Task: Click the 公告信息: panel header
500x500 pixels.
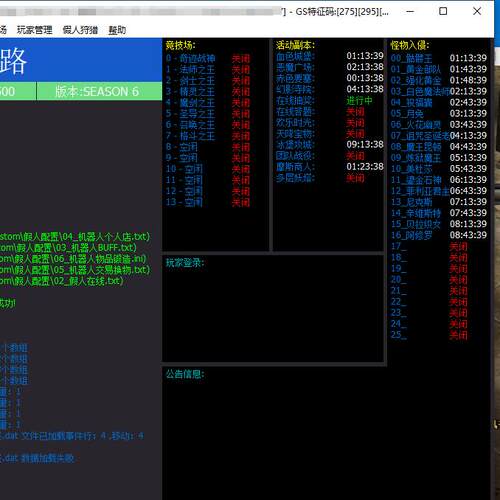Action: click(185, 374)
